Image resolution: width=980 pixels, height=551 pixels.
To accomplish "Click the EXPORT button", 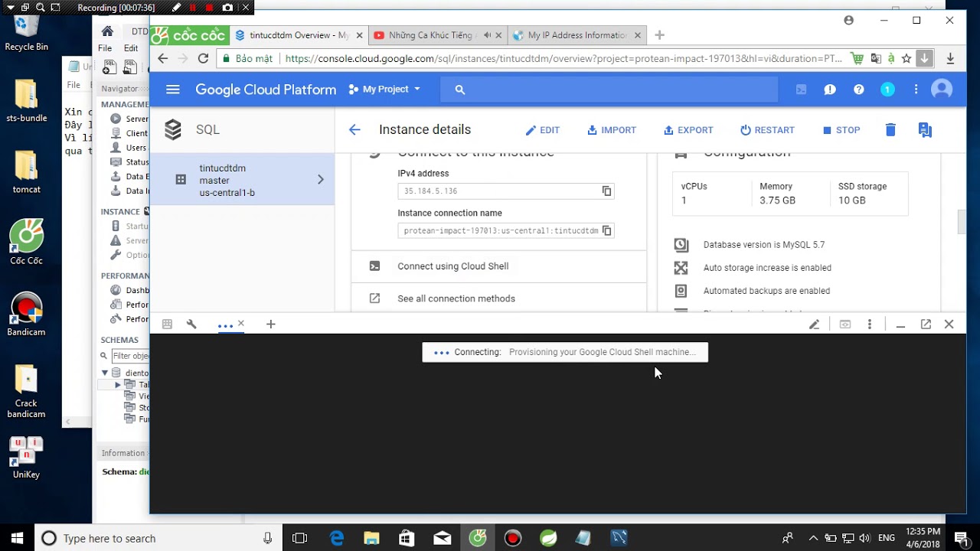I will [x=688, y=130].
